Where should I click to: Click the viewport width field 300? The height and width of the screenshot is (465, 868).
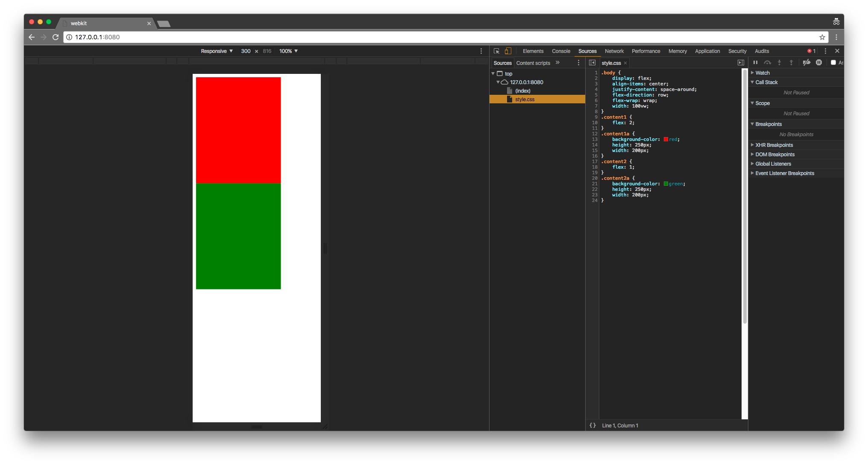pos(246,51)
